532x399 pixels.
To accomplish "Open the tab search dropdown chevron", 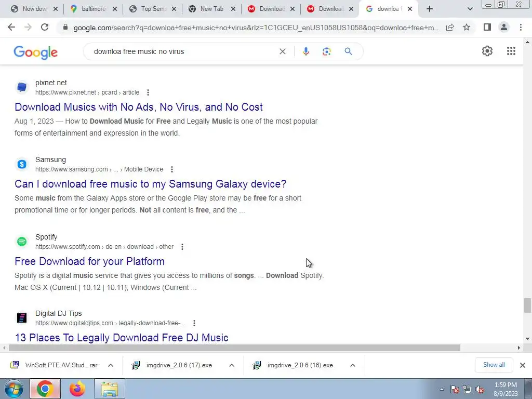I will [470, 9].
